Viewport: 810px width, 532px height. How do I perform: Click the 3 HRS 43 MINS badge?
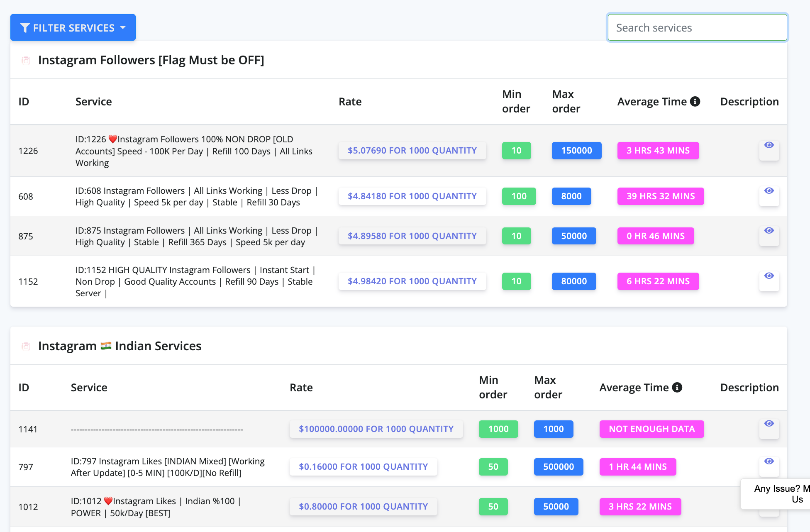[658, 151]
